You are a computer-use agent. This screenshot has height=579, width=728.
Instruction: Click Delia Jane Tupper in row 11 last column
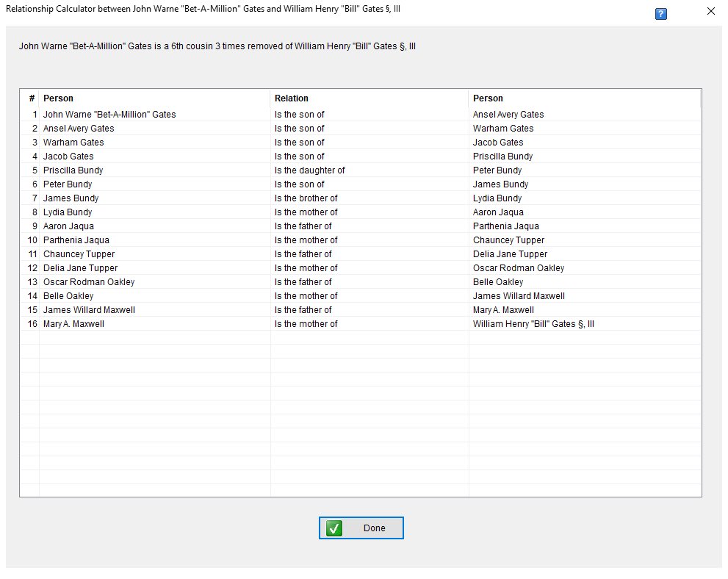click(511, 254)
